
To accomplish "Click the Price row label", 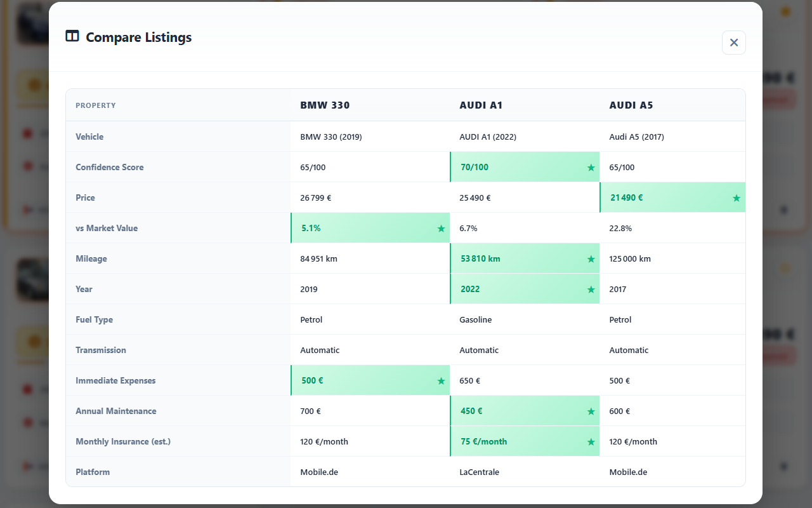I will coord(85,197).
